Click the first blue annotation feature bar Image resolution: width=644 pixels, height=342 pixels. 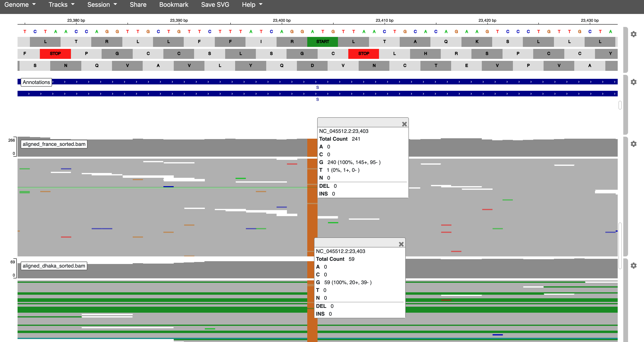[x=317, y=82]
